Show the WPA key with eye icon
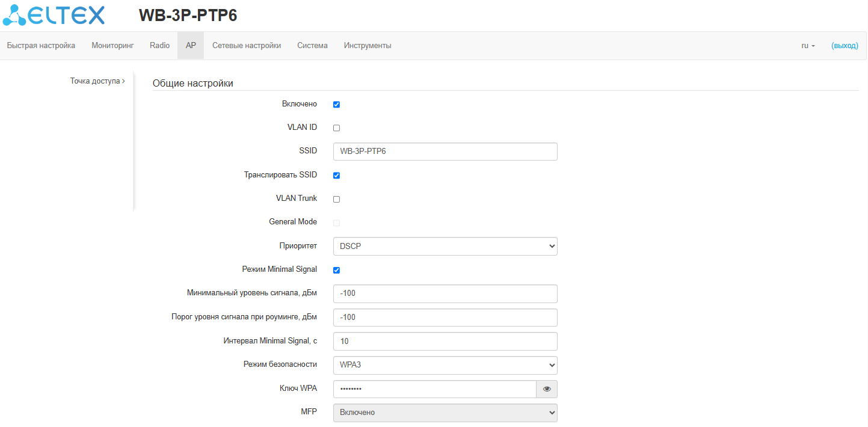Viewport: 868px width, 427px height. pos(547,389)
